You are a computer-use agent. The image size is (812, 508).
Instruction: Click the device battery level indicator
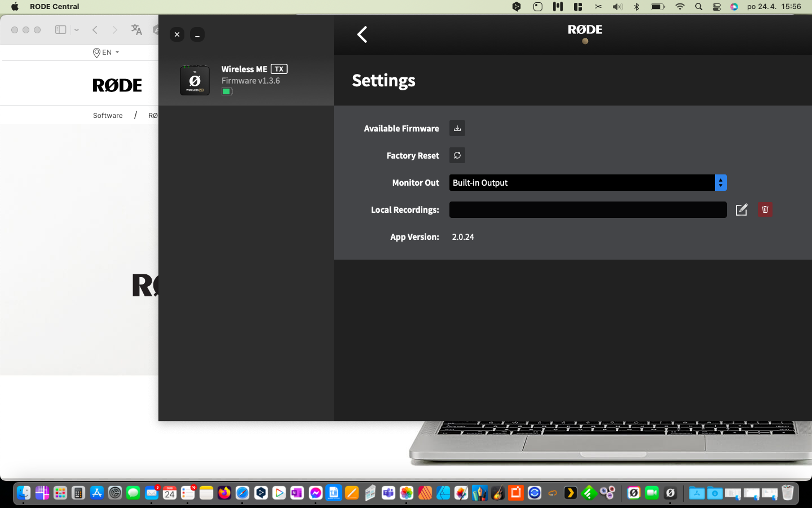tap(227, 91)
